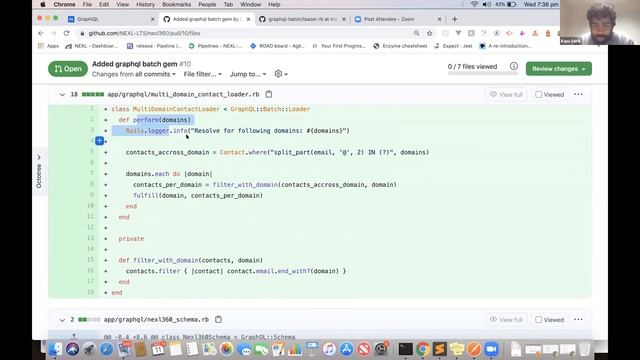
Task: Click View full for nexl360_schema.rb
Action: pos(506,320)
